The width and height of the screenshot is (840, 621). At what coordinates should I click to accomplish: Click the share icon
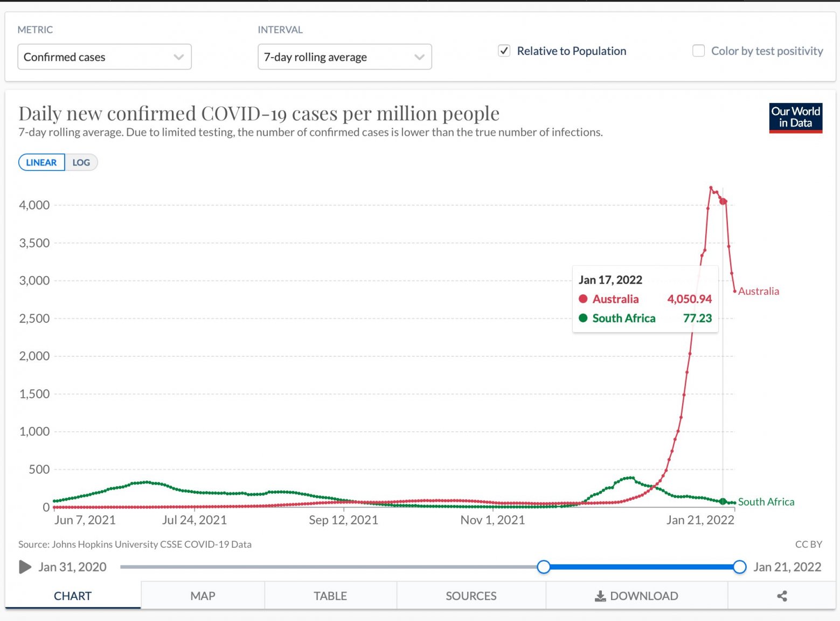(x=781, y=596)
